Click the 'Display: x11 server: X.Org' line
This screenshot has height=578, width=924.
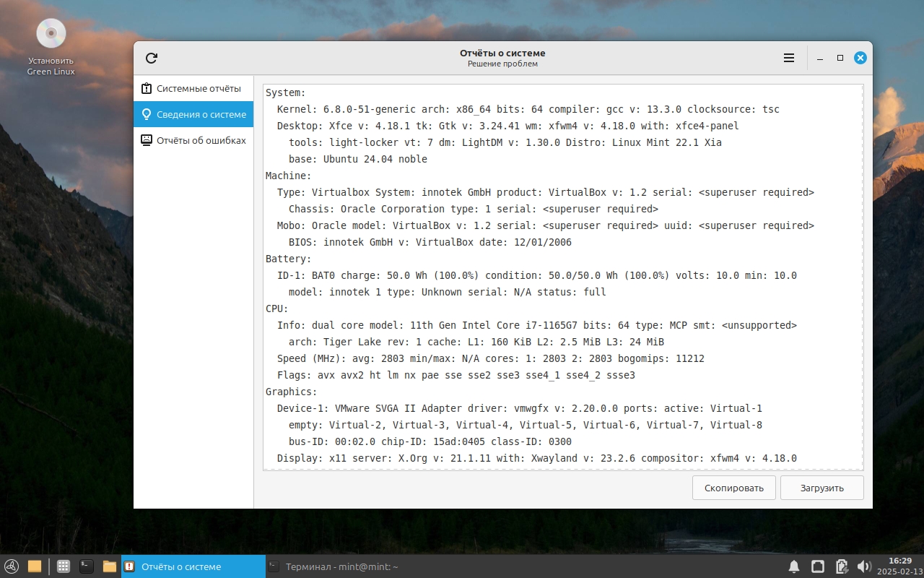click(x=537, y=458)
